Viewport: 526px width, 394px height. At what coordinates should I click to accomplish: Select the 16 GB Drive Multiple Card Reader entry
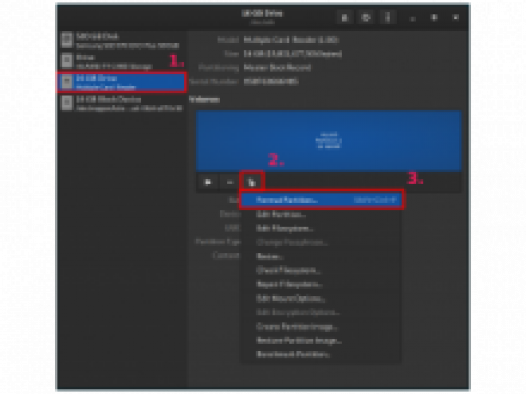pos(122,82)
